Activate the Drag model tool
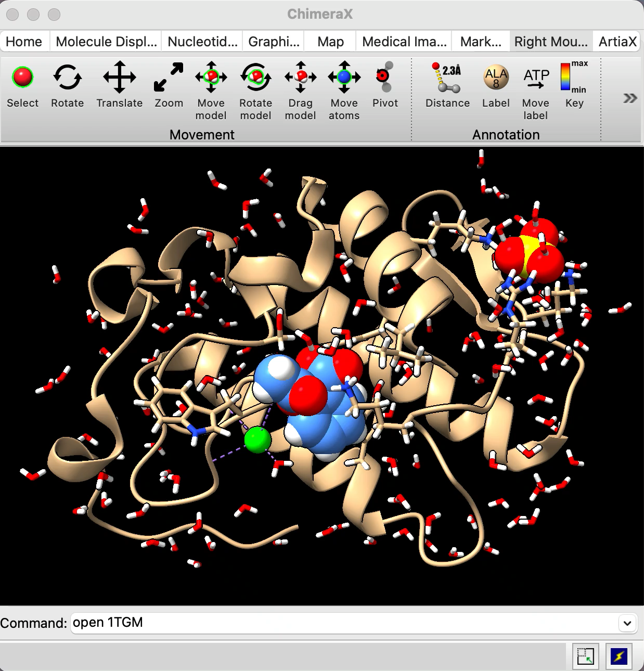Viewport: 644px width, 671px height. click(300, 78)
